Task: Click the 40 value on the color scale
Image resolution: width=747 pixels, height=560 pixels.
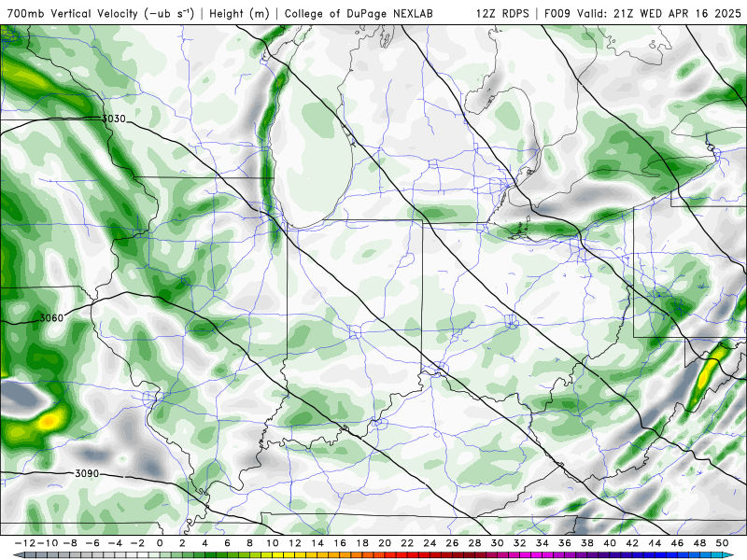Action: point(610,543)
